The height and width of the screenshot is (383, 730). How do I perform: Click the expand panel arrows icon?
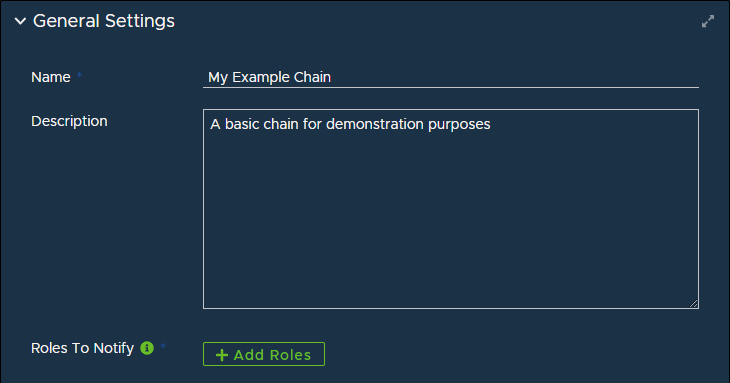coord(708,21)
